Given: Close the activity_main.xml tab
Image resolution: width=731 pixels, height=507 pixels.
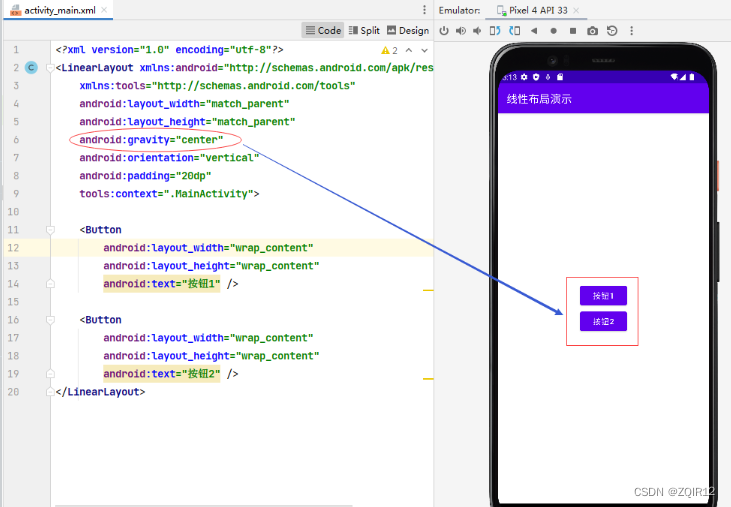Looking at the screenshot, I should pos(104,10).
